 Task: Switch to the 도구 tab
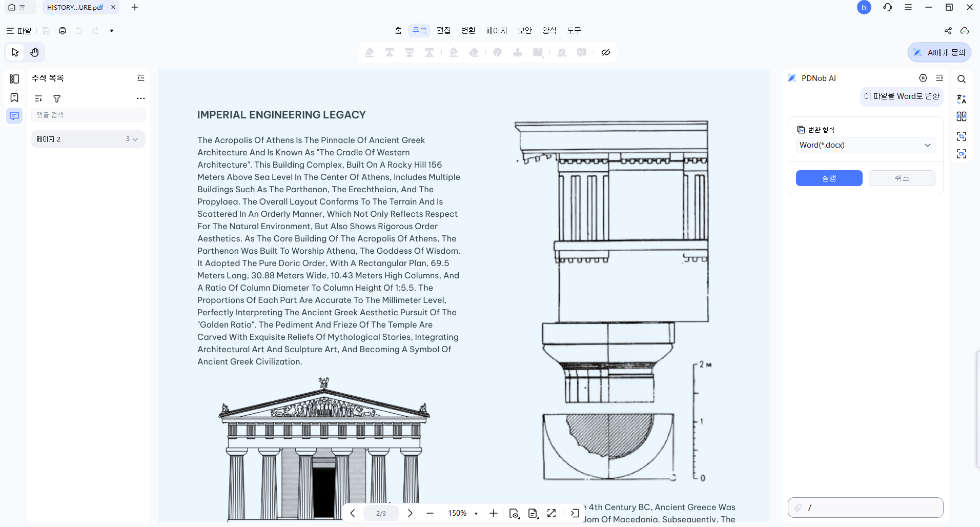(574, 30)
